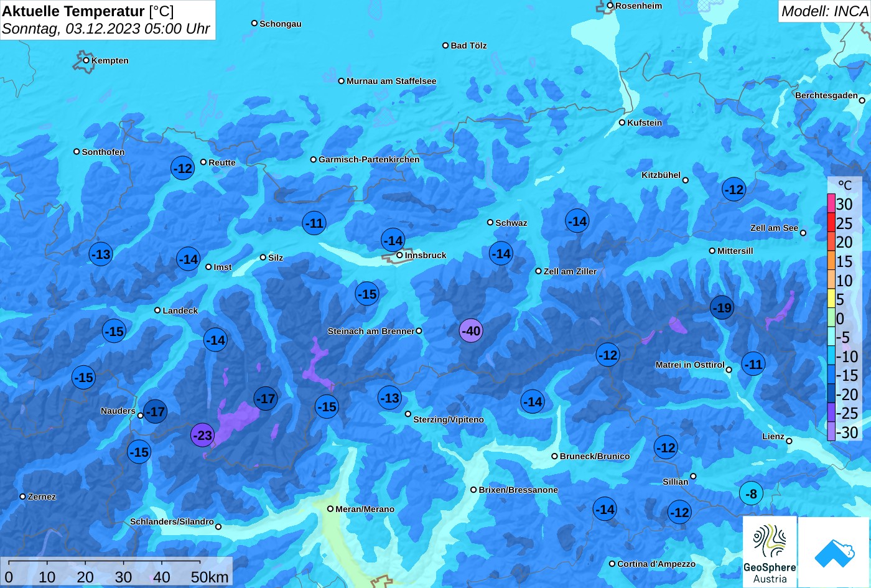Pick the red 25°C legend swatch

831,223
